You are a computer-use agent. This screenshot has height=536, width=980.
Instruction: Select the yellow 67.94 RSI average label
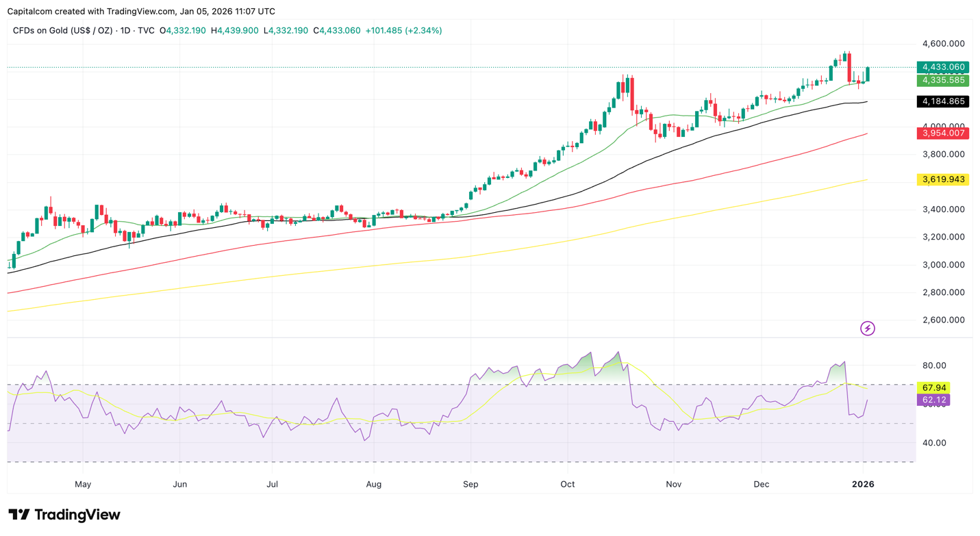point(933,387)
